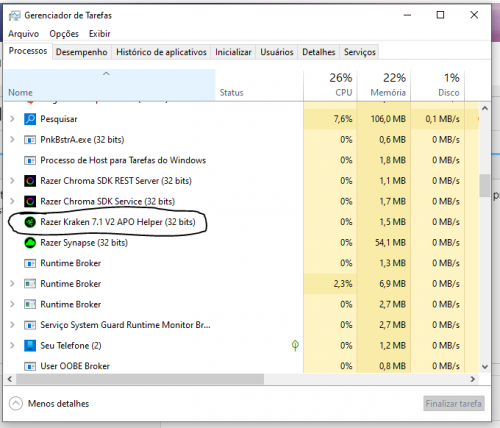Expand the PnkBstrA.exe process group
Image resolution: width=500 pixels, height=428 pixels.
click(12, 140)
